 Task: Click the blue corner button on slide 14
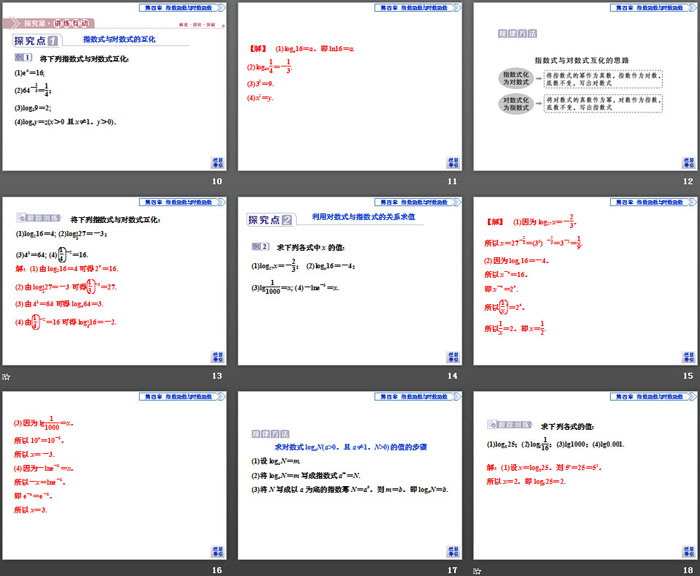coord(451,356)
